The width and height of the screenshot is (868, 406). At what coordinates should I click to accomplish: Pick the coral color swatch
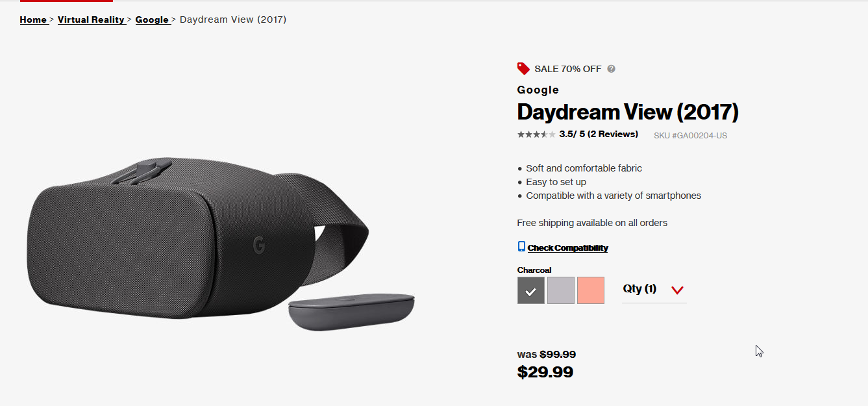(x=591, y=290)
